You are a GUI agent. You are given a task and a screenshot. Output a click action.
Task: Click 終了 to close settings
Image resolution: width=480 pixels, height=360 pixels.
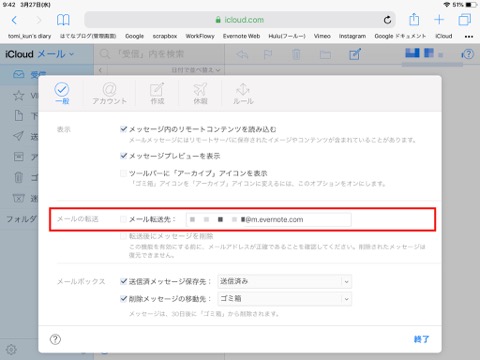point(421,339)
